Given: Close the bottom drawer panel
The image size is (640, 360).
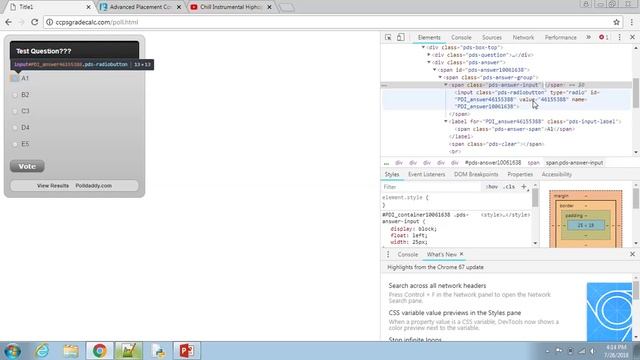Looking at the screenshot, I should tap(632, 254).
